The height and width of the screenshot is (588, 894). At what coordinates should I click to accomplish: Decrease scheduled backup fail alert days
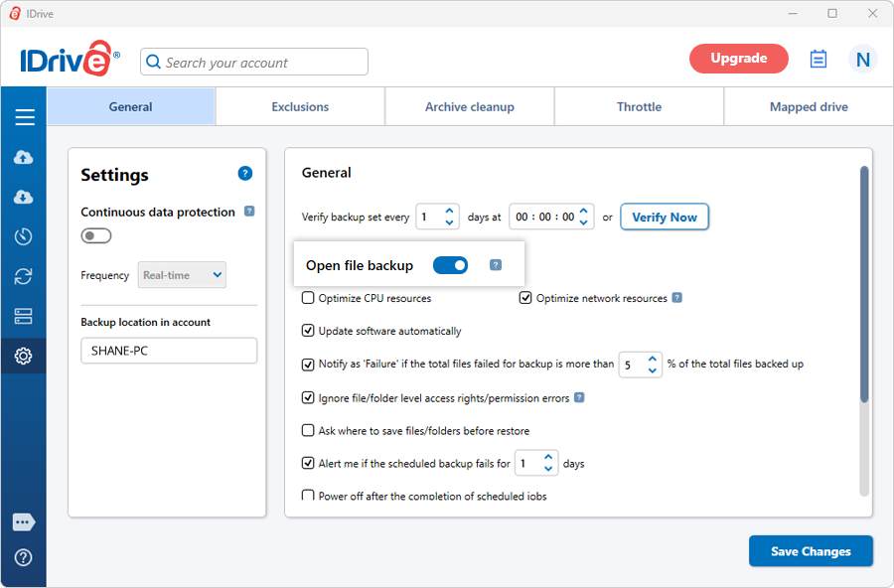coord(548,469)
